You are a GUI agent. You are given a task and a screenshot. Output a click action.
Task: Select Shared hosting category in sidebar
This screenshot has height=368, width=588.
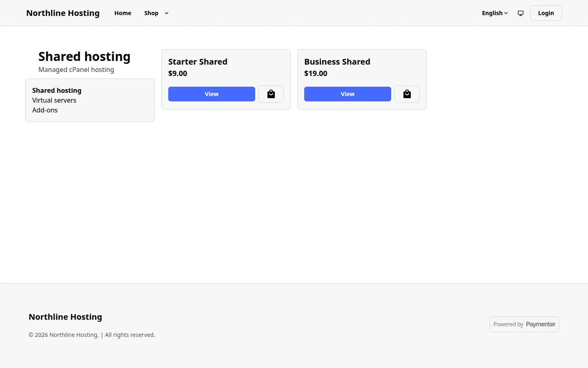[x=57, y=90]
